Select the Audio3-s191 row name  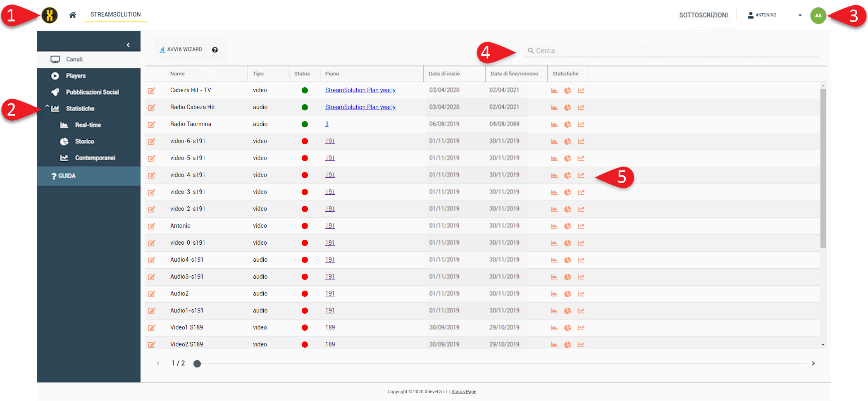(x=187, y=277)
